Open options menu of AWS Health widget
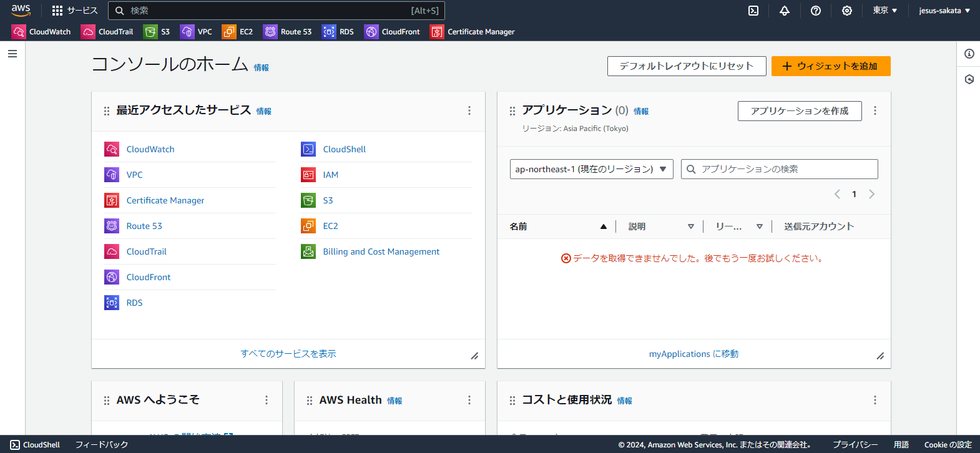Image resolution: width=980 pixels, height=453 pixels. coord(469,400)
